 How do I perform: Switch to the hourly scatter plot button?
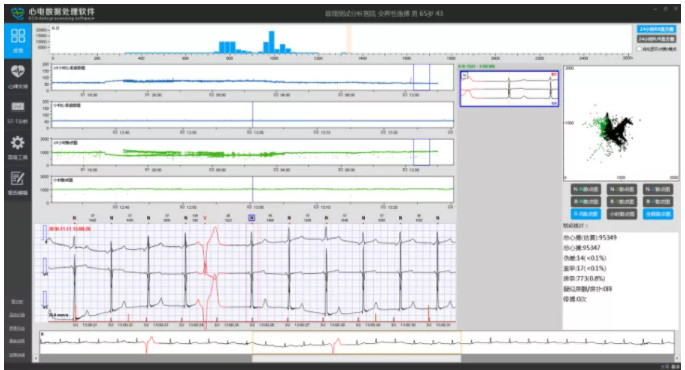click(x=622, y=214)
